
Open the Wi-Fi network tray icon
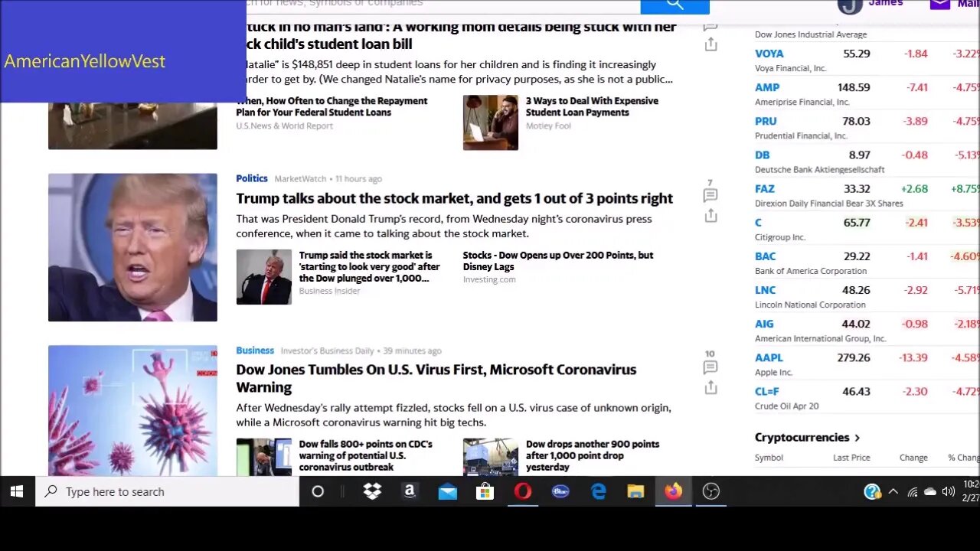pyautogui.click(x=913, y=492)
